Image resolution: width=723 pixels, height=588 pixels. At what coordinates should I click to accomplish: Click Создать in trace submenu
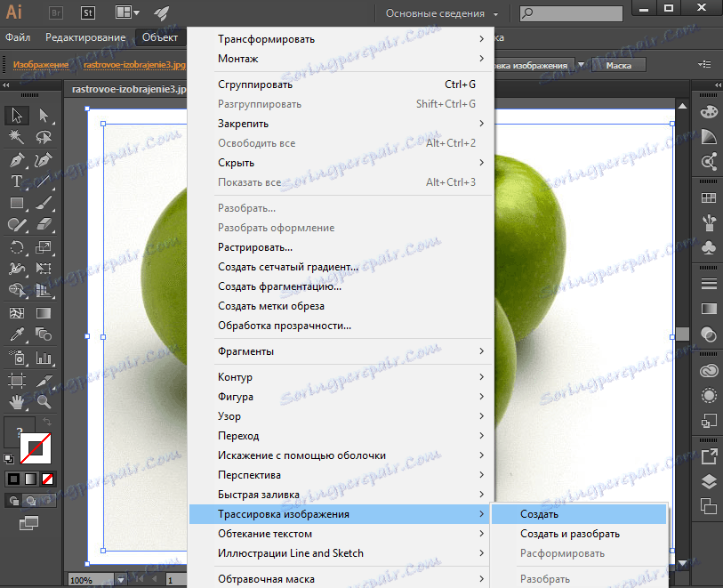pyautogui.click(x=579, y=514)
